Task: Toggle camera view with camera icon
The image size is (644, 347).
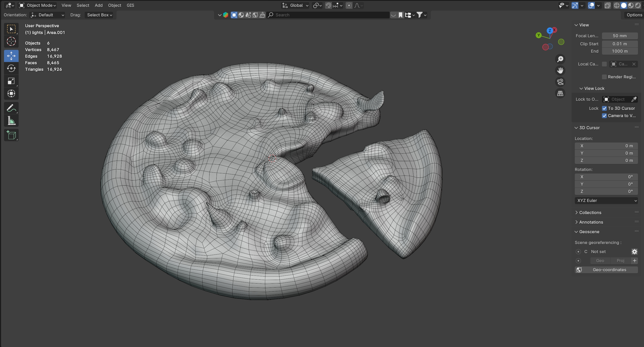Action: [560, 82]
